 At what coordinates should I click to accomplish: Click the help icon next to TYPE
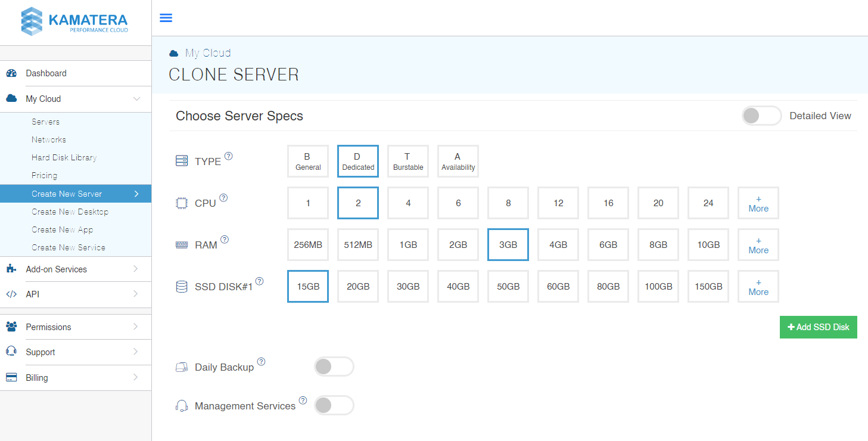(228, 156)
